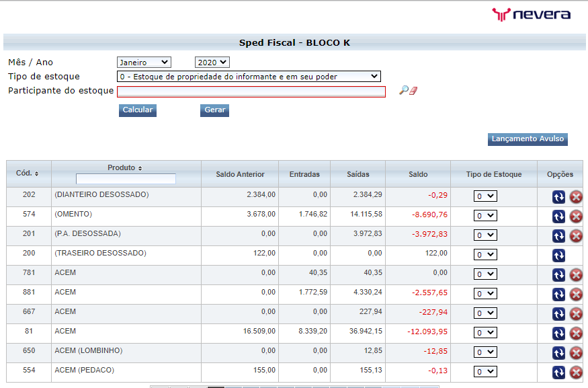Image resolution: width=588 pixels, height=388 pixels.
Task: Select product name (TRASEIRO DESOSSADO)
Action: tap(101, 253)
